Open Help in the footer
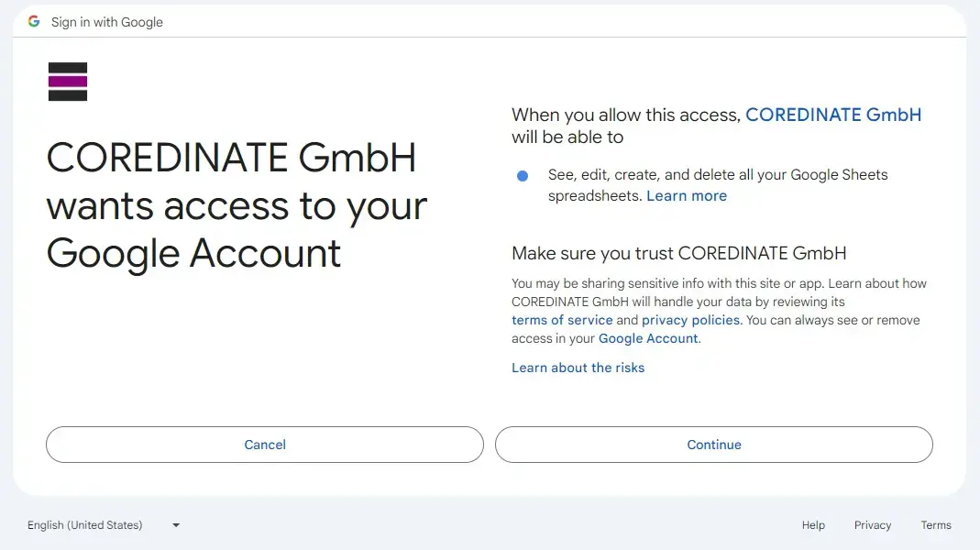The image size is (980, 550). 813,525
